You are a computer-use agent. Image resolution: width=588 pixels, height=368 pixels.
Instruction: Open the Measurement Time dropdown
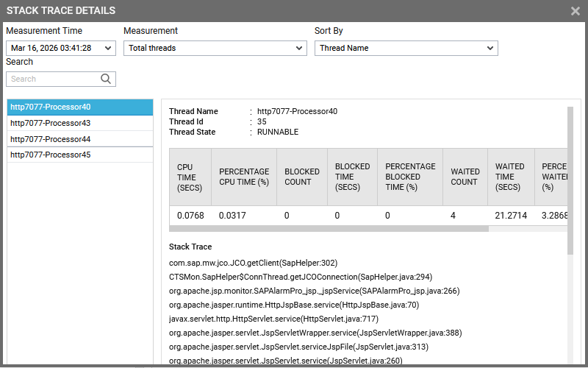(61, 48)
